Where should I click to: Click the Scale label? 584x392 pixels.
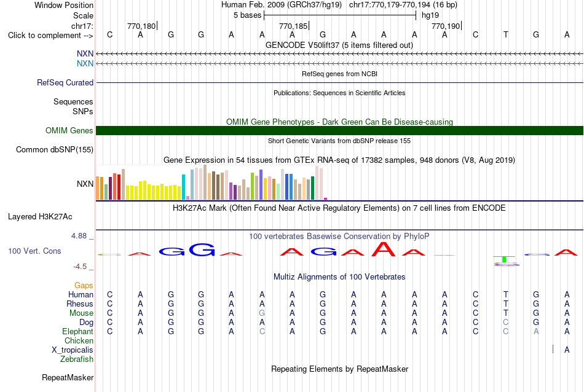[x=83, y=15]
